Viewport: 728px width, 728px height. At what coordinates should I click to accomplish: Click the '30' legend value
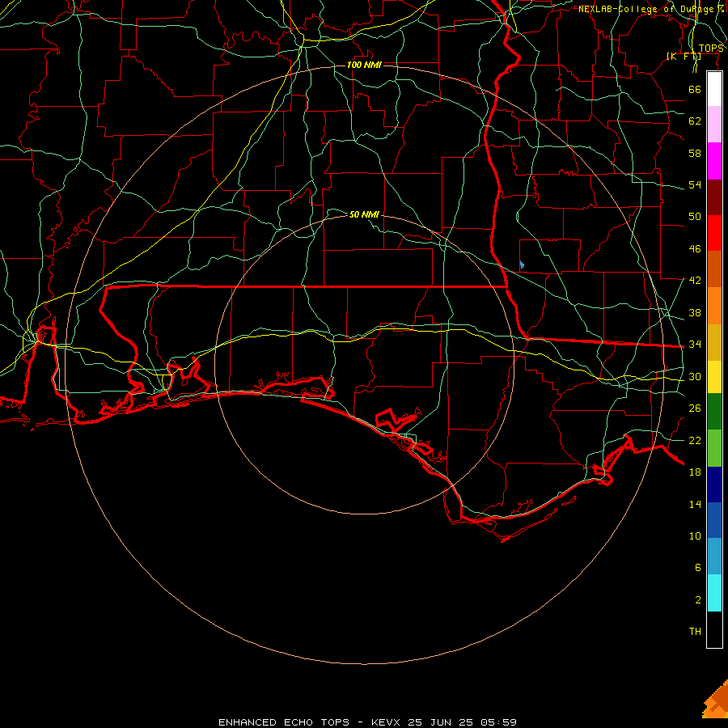695,376
